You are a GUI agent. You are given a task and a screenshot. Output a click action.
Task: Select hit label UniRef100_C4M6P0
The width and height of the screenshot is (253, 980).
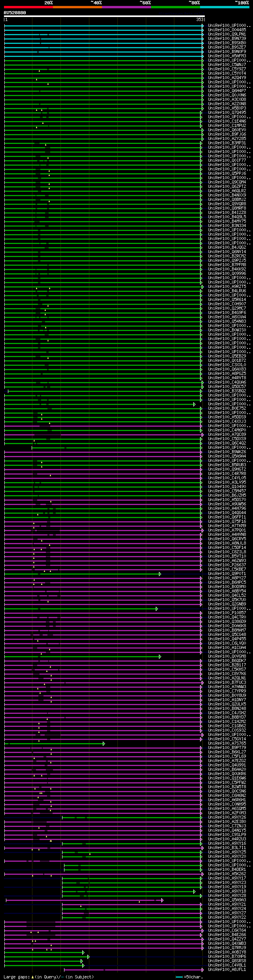227,430
